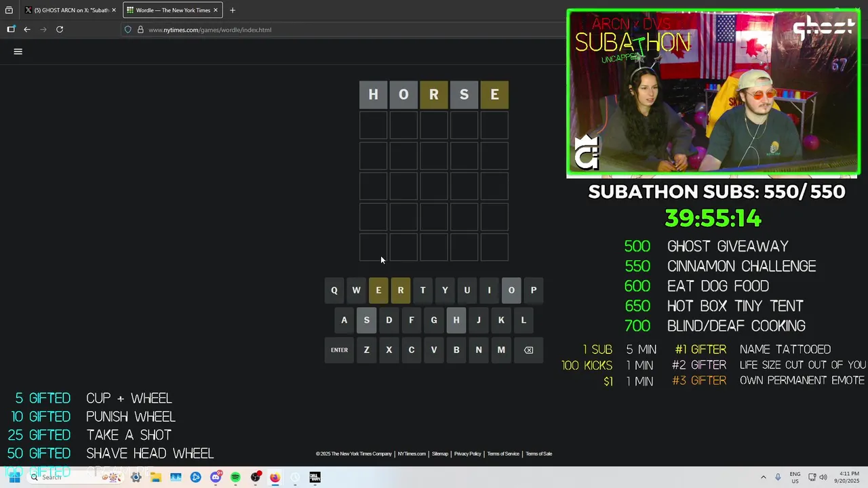Tap the greyed-out H key
Viewport: 868px width, 488px height.
[x=456, y=321]
